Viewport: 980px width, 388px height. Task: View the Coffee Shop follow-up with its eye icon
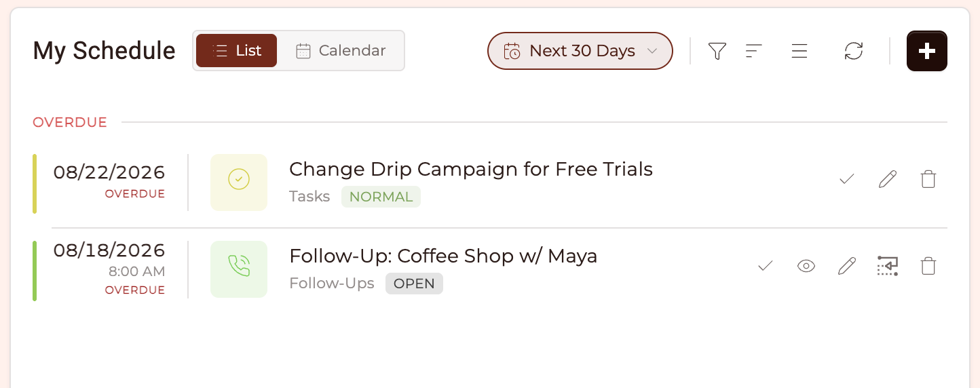pos(806,266)
